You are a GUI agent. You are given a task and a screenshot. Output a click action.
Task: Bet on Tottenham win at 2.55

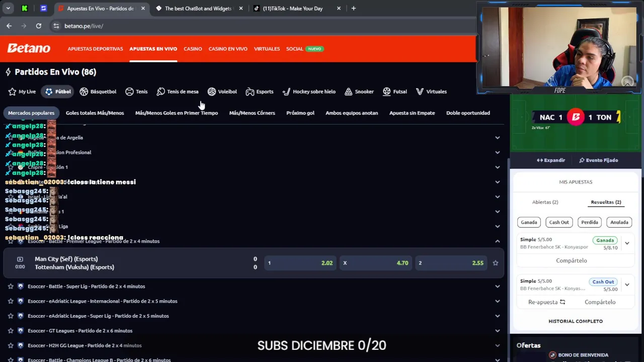click(x=451, y=263)
